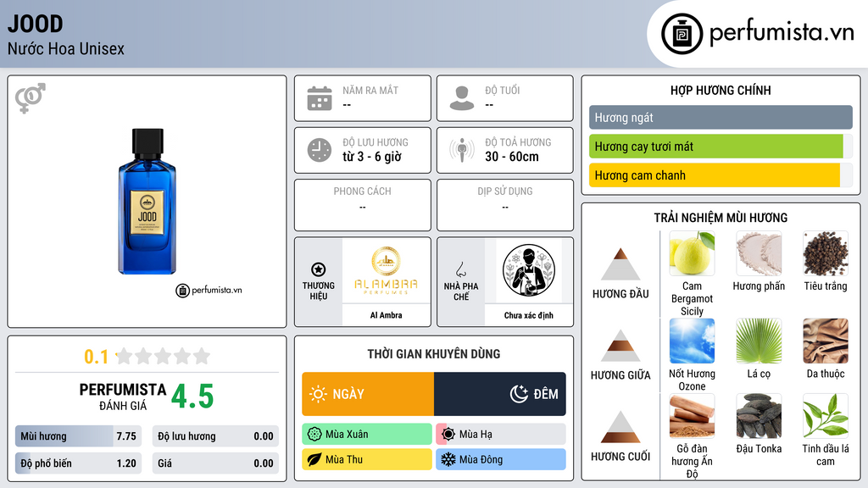868x488 pixels.
Task: Click the flower icon beside Mùa Xuân
Action: click(x=314, y=435)
